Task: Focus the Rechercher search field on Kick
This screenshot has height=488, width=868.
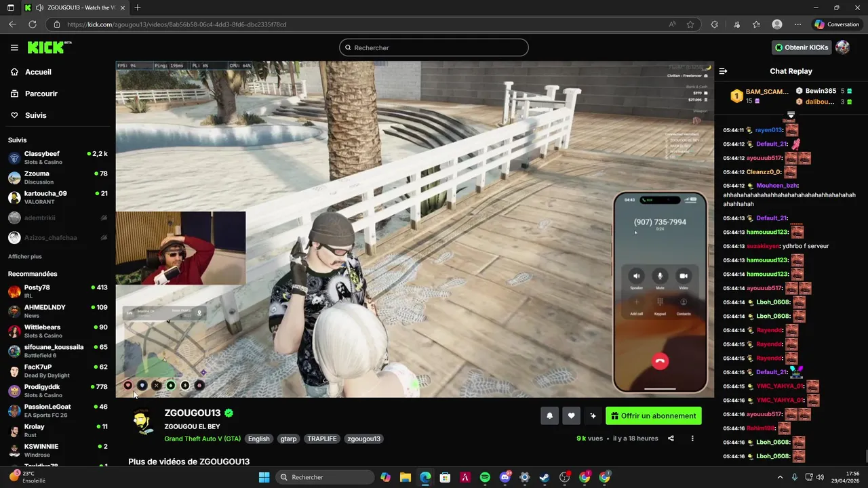Action: pyautogui.click(x=434, y=47)
